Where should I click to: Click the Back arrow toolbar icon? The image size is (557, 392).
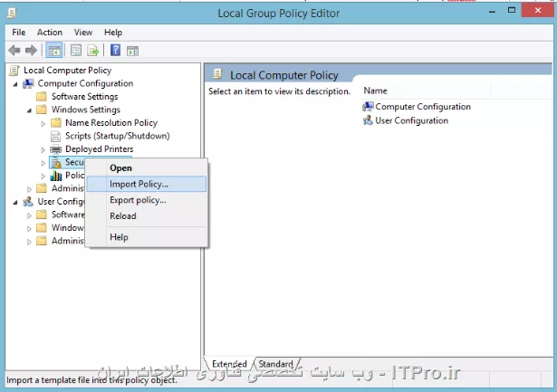coord(14,51)
